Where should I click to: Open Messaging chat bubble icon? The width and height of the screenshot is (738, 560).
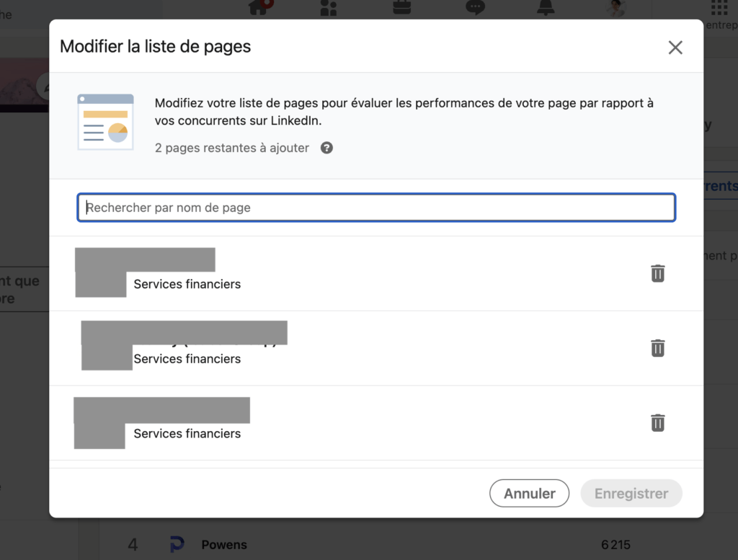pyautogui.click(x=475, y=7)
